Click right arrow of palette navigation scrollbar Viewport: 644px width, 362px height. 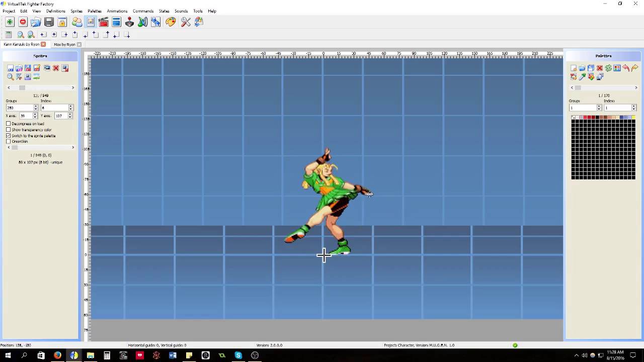tap(636, 87)
